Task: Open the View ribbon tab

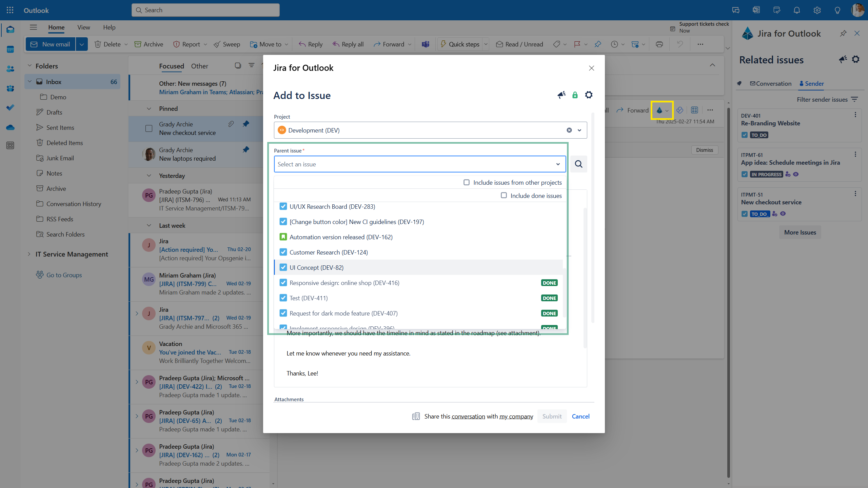Action: (83, 27)
